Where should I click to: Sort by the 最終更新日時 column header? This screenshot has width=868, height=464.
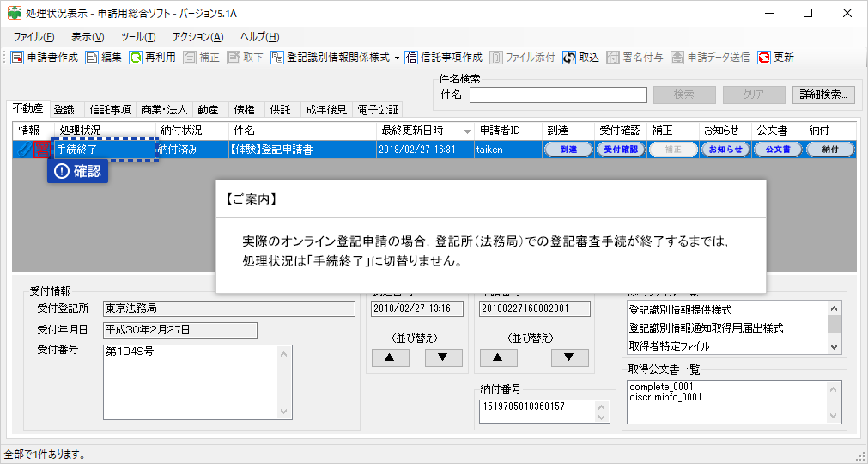pyautogui.click(x=425, y=131)
